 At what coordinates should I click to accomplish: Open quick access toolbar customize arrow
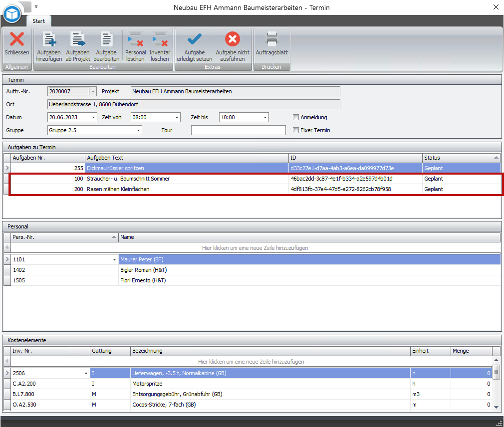point(36,6)
